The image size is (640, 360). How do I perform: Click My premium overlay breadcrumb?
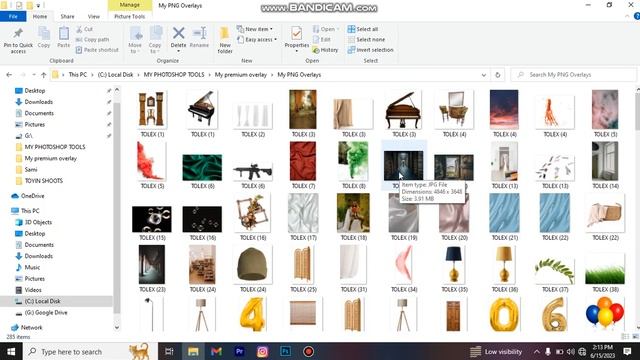click(241, 75)
